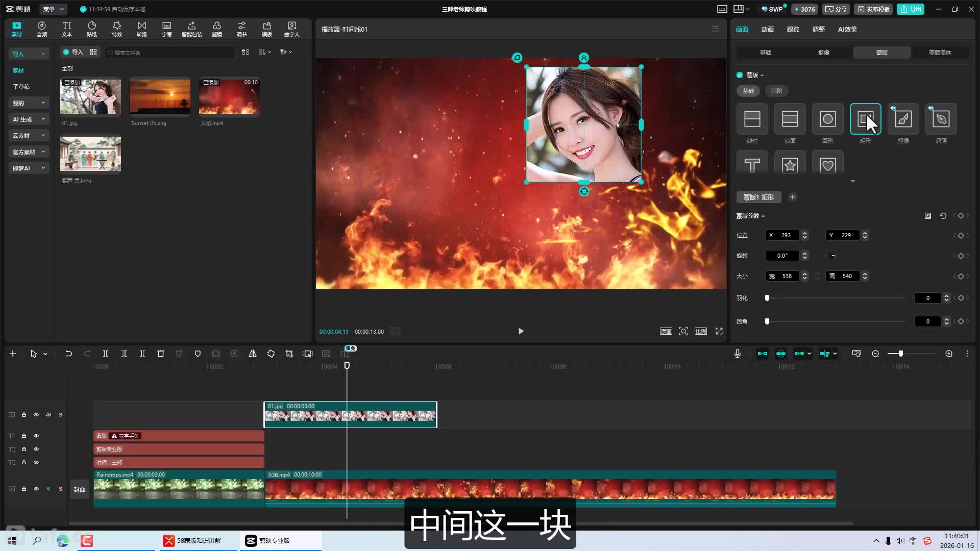Toggle the mask enable checkbox
The image size is (980, 551).
click(740, 75)
